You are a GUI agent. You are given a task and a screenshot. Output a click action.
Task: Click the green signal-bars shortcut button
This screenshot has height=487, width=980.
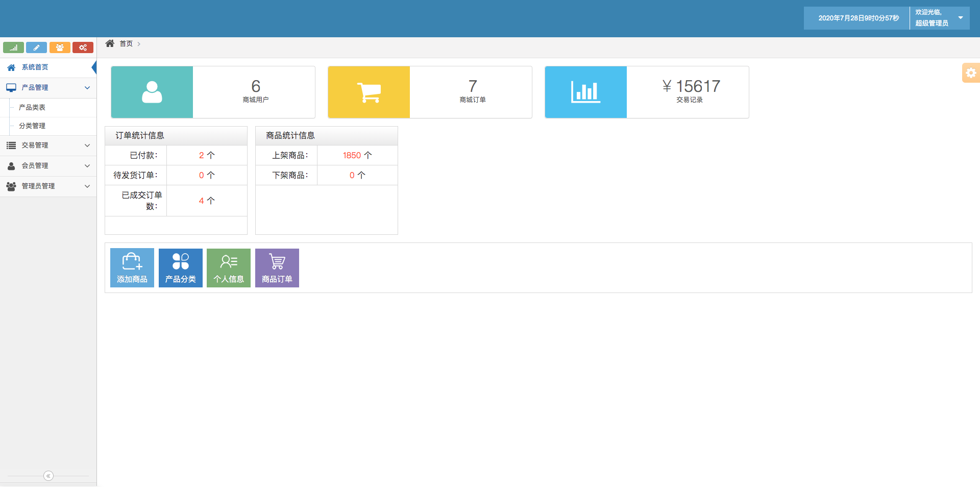[x=13, y=47]
